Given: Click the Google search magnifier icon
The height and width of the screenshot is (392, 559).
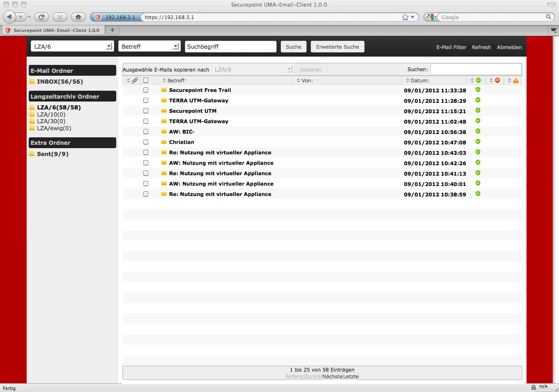Looking at the screenshot, I should pyautogui.click(x=549, y=17).
